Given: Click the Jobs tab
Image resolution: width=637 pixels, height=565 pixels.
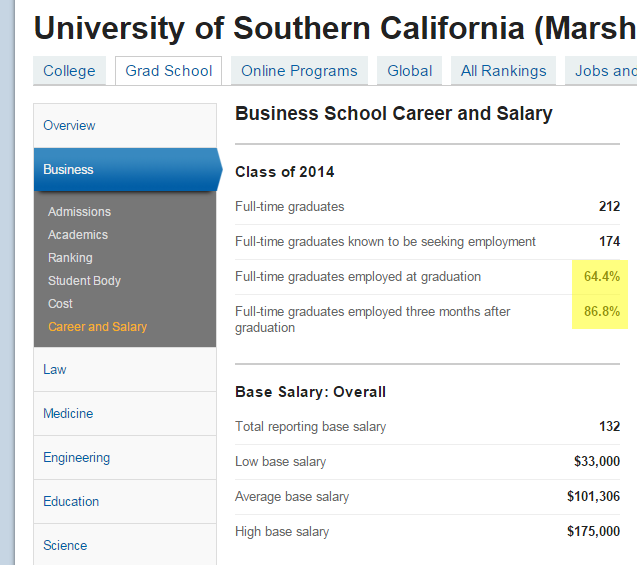Looking at the screenshot, I should coord(604,71).
